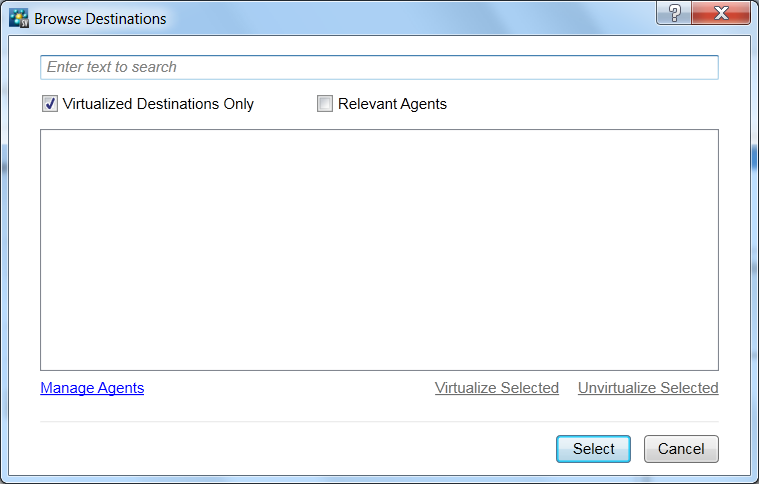Focus the 'Enter text to search' field
The width and height of the screenshot is (759, 484).
[379, 67]
